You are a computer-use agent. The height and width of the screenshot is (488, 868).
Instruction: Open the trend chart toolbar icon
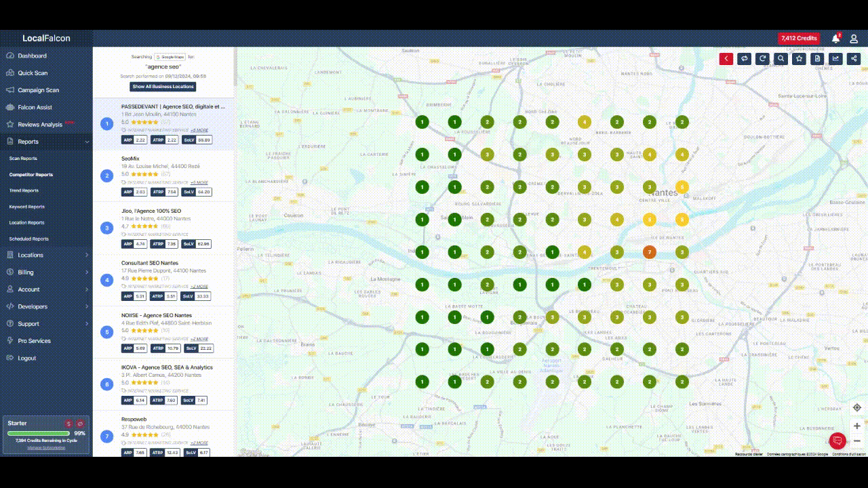(836, 59)
